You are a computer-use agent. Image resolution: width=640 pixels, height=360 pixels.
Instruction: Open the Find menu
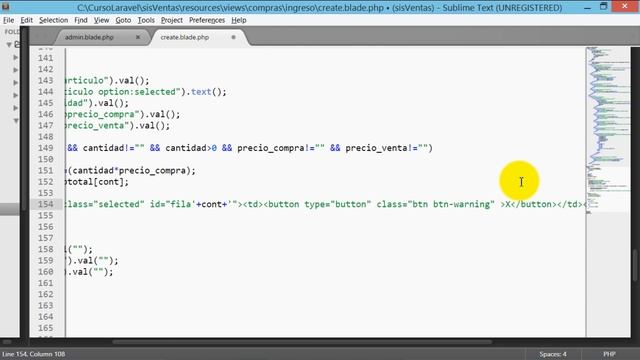tap(81, 20)
